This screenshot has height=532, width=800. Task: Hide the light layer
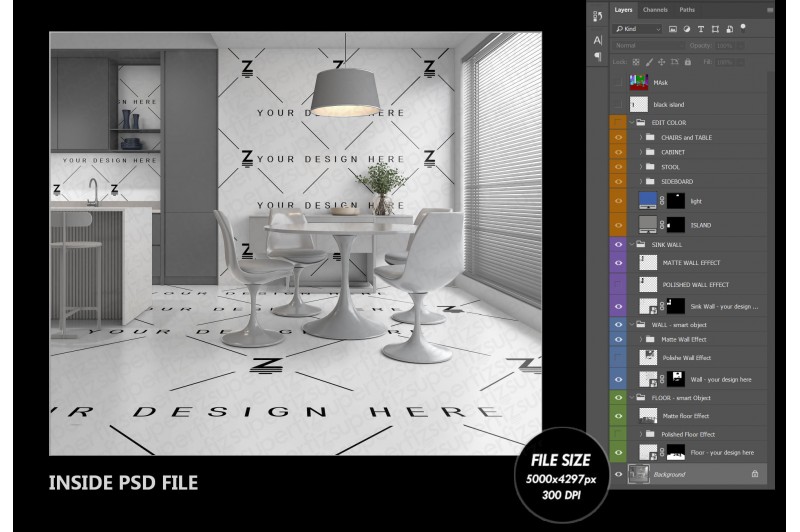pos(618,201)
